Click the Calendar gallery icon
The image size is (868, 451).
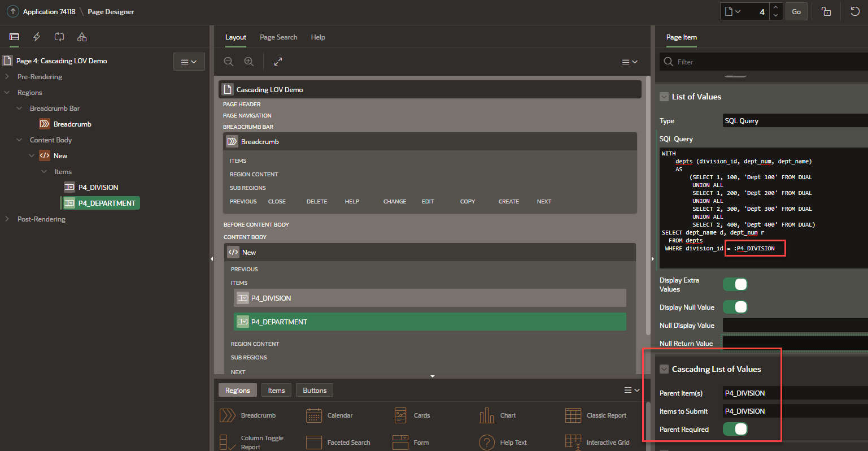point(314,415)
